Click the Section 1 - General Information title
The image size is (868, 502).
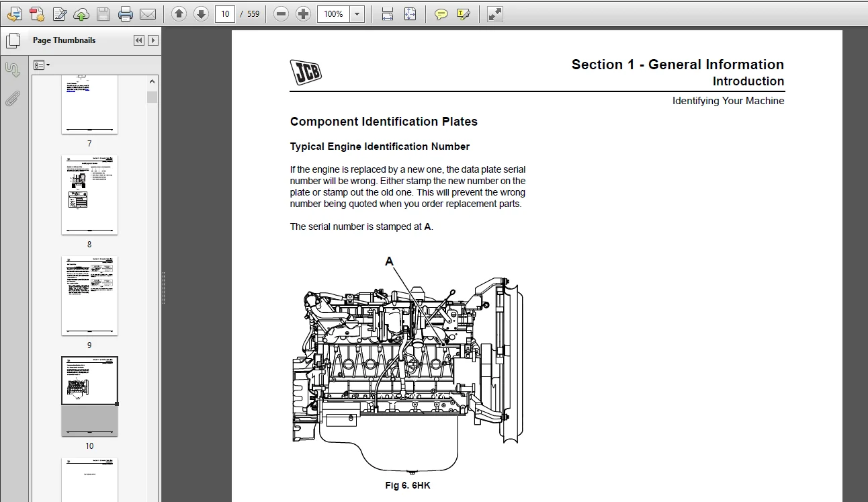click(678, 65)
